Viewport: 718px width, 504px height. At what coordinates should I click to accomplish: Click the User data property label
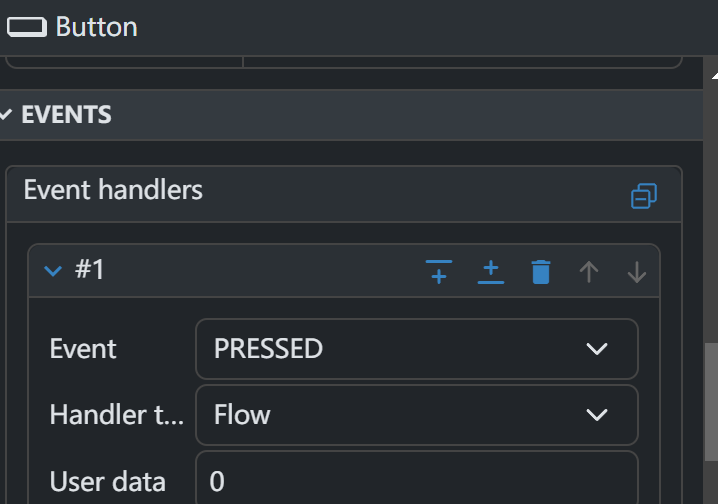107,481
